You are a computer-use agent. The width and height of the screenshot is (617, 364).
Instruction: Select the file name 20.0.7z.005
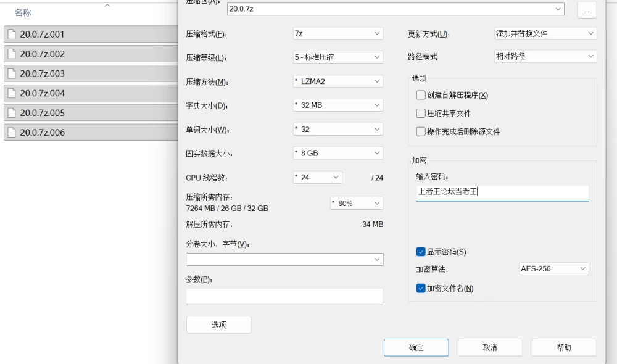(42, 114)
